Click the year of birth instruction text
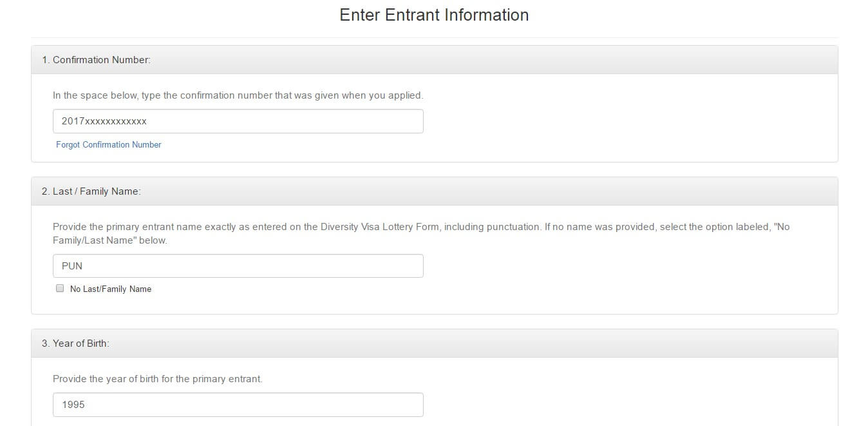This screenshot has width=868, height=426. (157, 379)
